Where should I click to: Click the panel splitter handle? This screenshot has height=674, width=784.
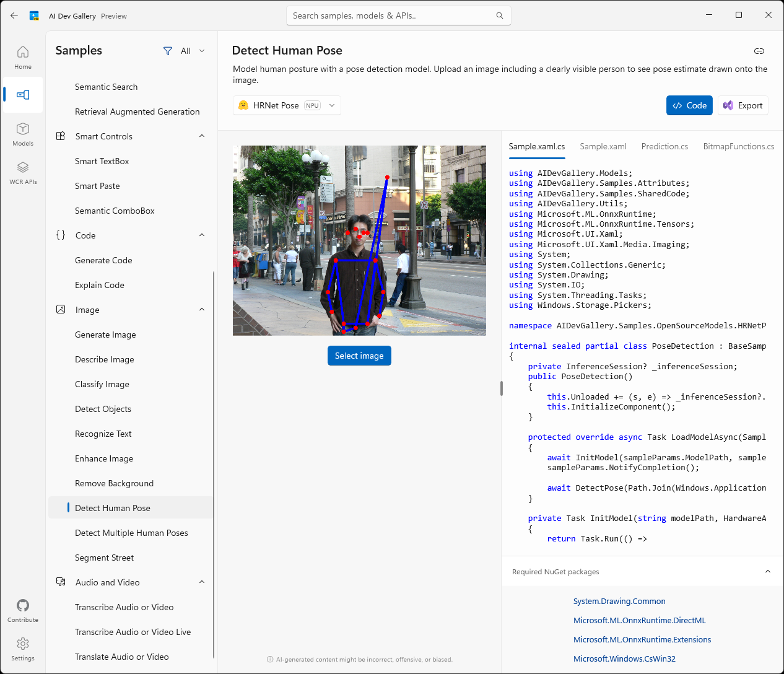(501, 388)
